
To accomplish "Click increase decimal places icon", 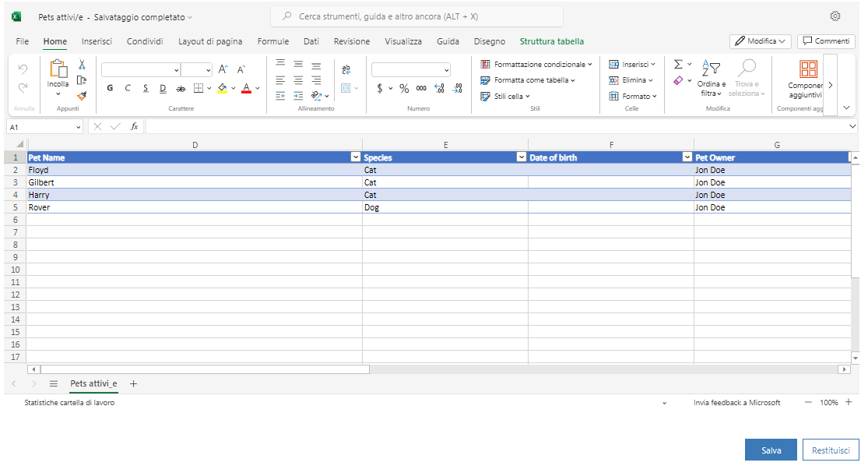I will 440,88.
